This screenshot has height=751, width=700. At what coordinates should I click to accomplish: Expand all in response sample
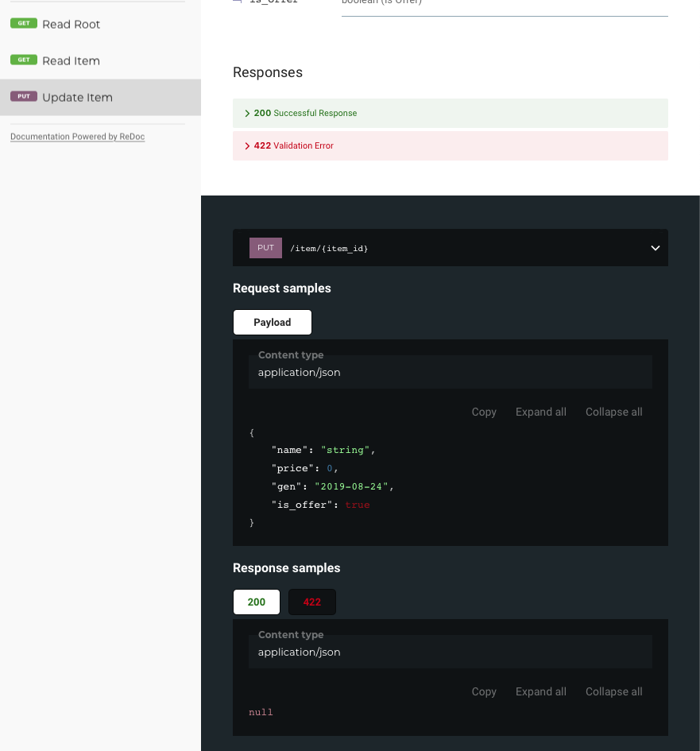pos(540,691)
